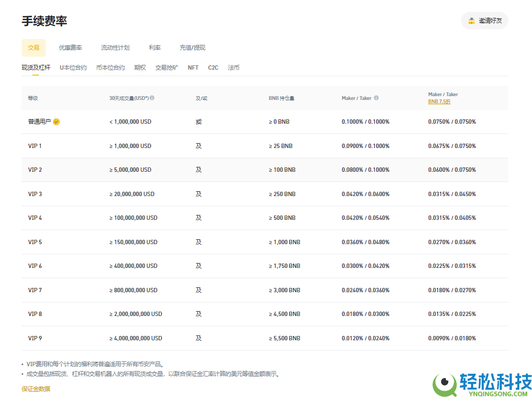The width and height of the screenshot is (532, 397).
Task: Click the VIP 1 row label
Action: pos(35,146)
